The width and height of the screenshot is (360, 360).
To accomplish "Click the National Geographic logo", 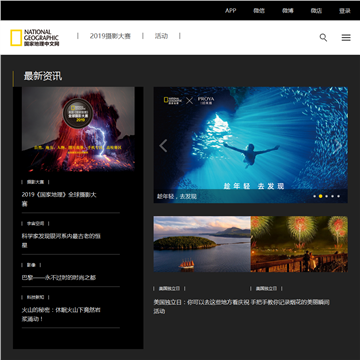I will (35, 38).
